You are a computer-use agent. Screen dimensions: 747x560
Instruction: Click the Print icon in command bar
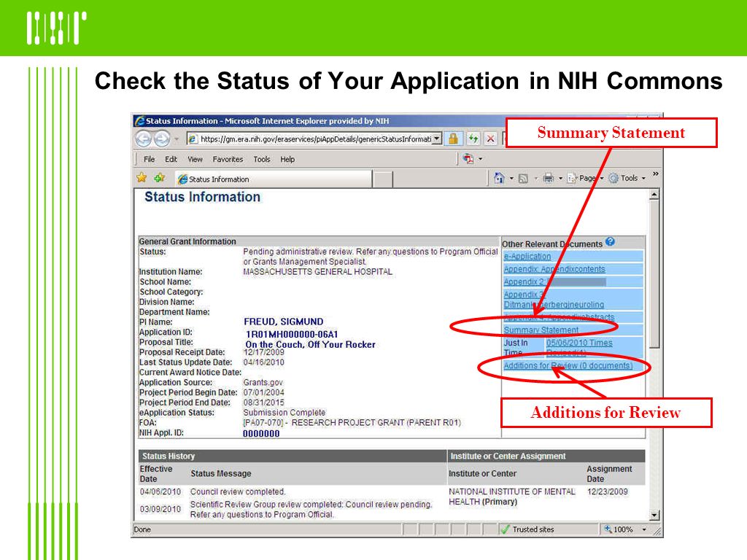click(549, 179)
